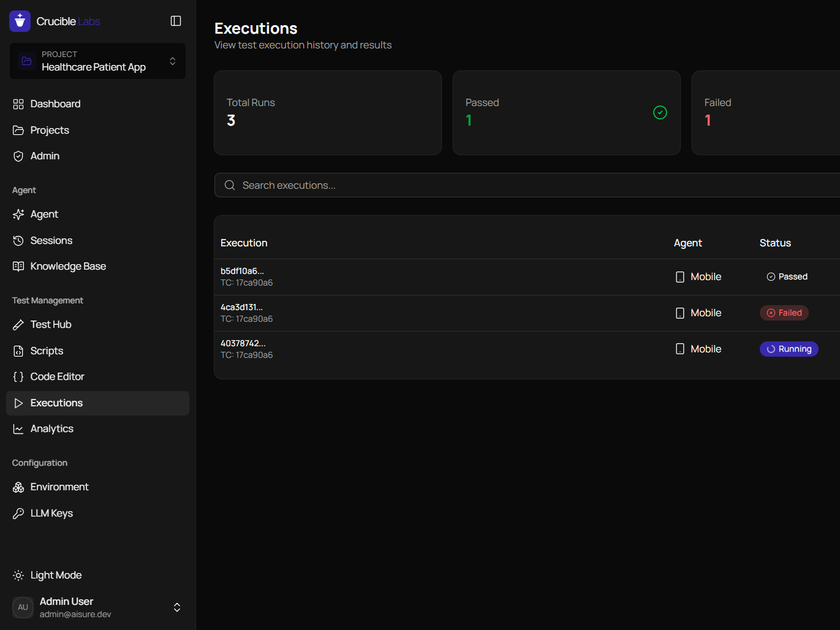This screenshot has height=630, width=840.
Task: Open execution 40378742...
Action: click(243, 343)
